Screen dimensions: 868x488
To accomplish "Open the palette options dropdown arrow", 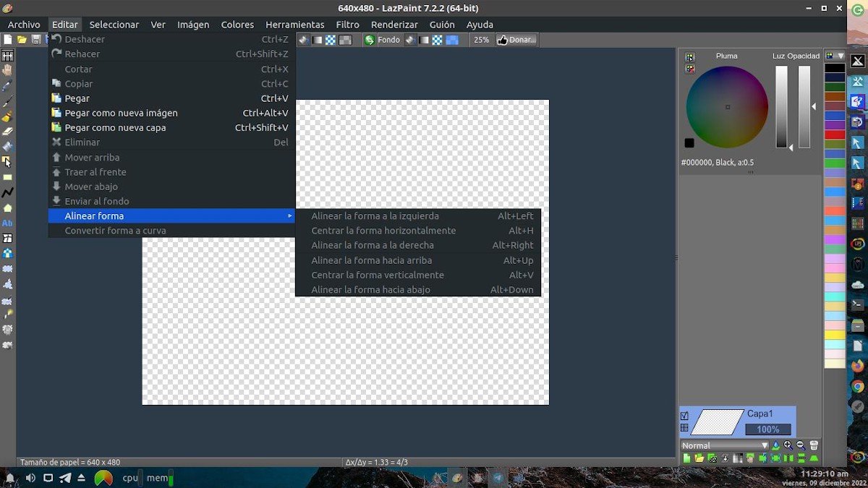I will 841,56.
